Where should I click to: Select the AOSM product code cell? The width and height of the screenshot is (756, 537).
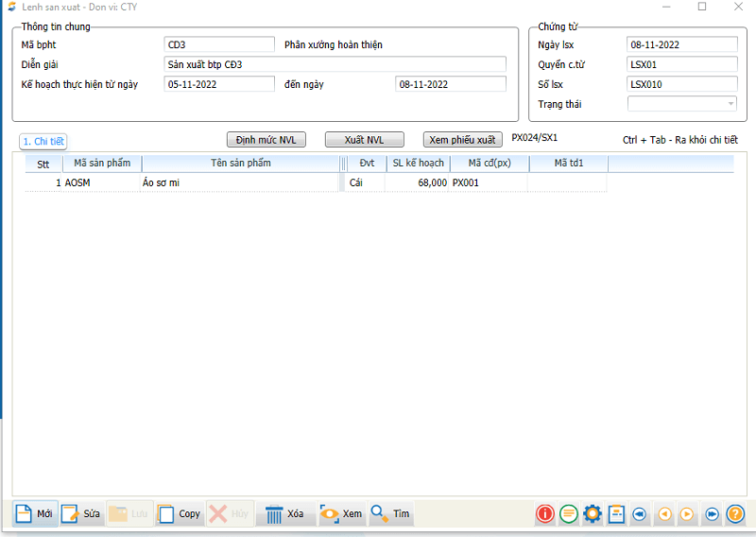[x=102, y=182]
